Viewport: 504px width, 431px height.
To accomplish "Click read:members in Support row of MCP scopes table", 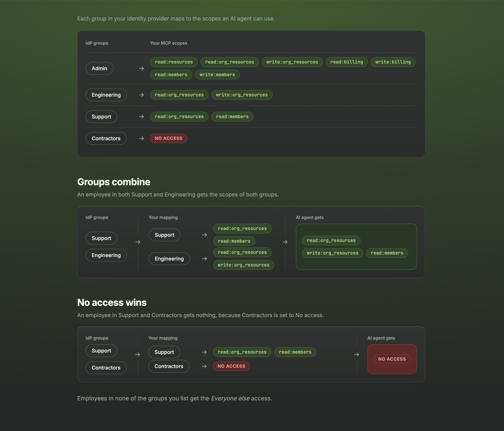I will click(232, 117).
